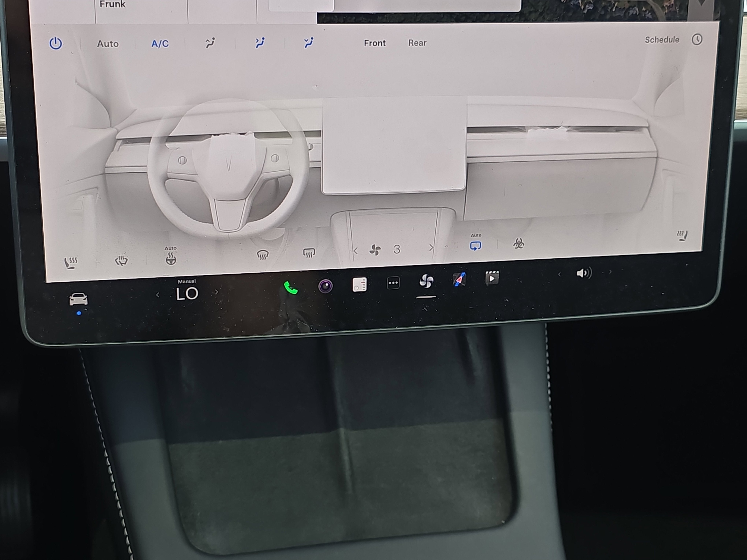This screenshot has width=747, height=560.
Task: Toggle the A/C on or off
Action: point(160,44)
